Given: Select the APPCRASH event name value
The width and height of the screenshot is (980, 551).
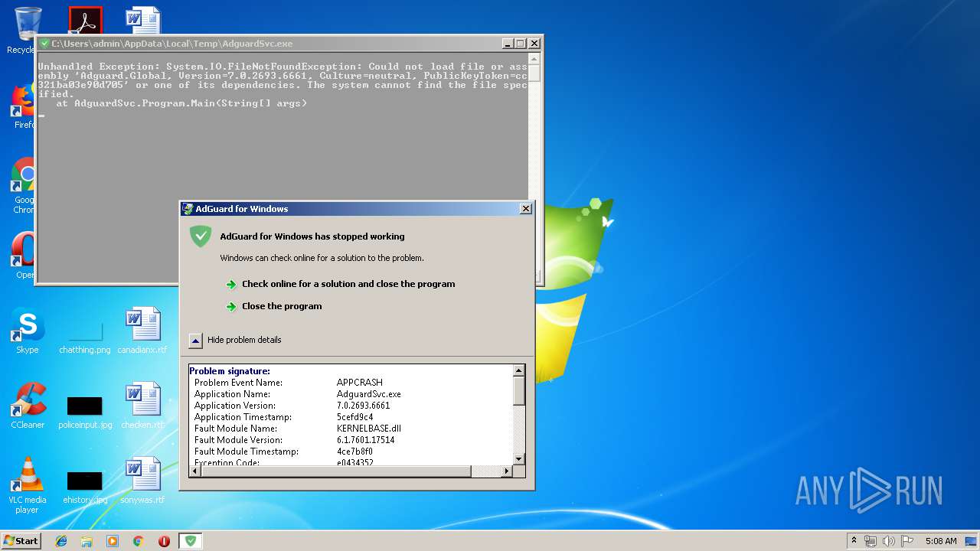Looking at the screenshot, I should click(x=360, y=383).
